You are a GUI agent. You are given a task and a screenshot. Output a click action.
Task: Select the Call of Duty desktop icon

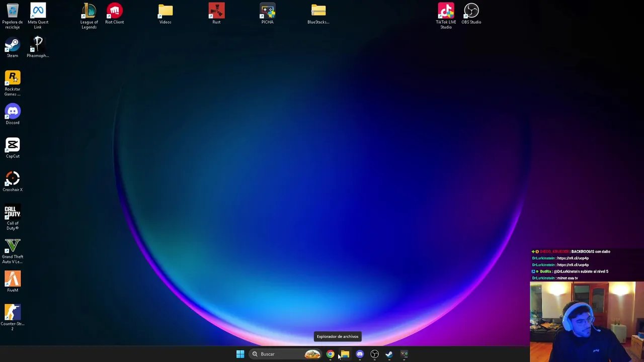(13, 217)
